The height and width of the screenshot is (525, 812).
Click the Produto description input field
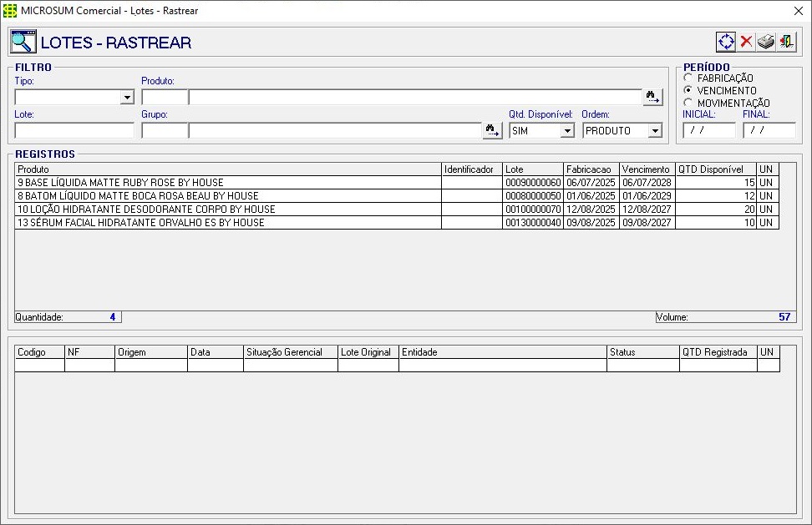pyautogui.click(x=415, y=98)
